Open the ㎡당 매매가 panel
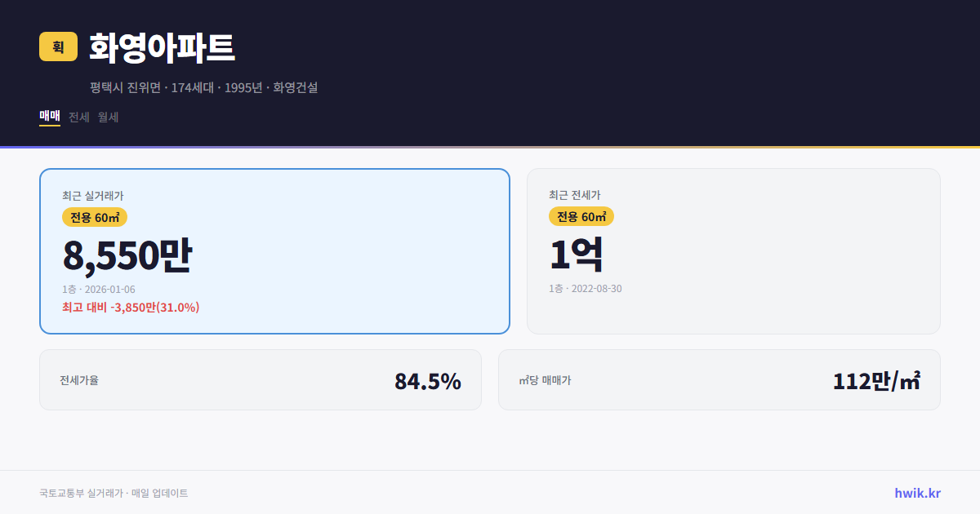This screenshot has width=980, height=514. point(719,379)
